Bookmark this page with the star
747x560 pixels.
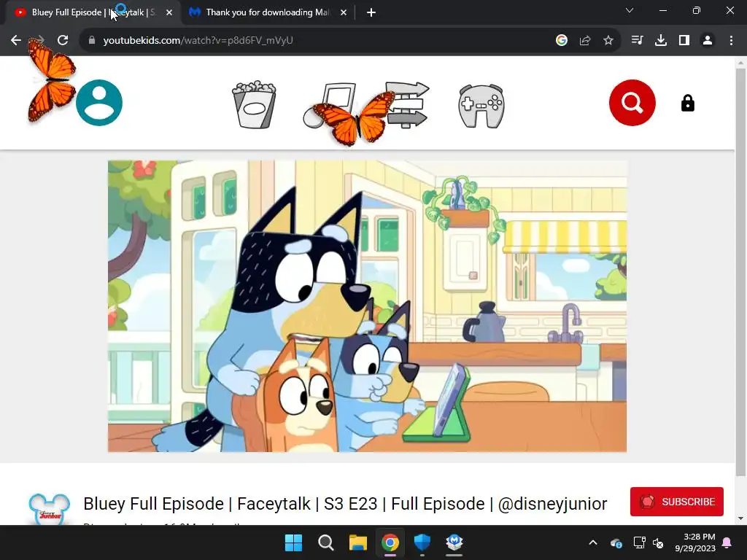pyautogui.click(x=608, y=41)
